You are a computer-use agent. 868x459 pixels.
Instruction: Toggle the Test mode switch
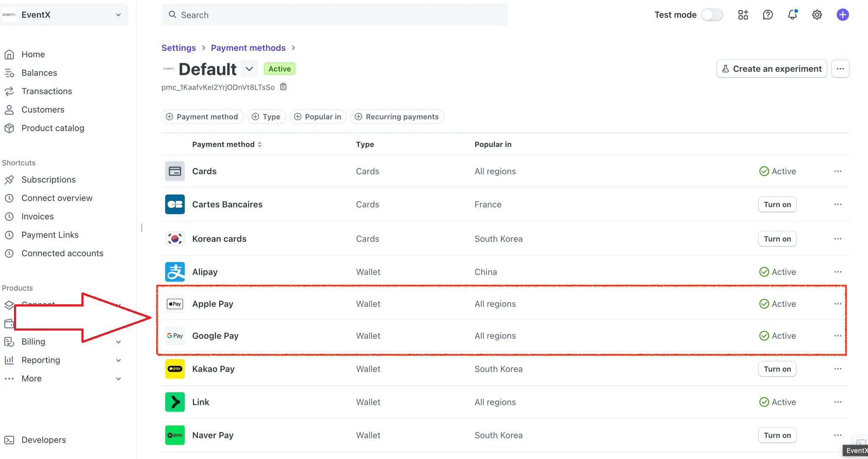712,15
